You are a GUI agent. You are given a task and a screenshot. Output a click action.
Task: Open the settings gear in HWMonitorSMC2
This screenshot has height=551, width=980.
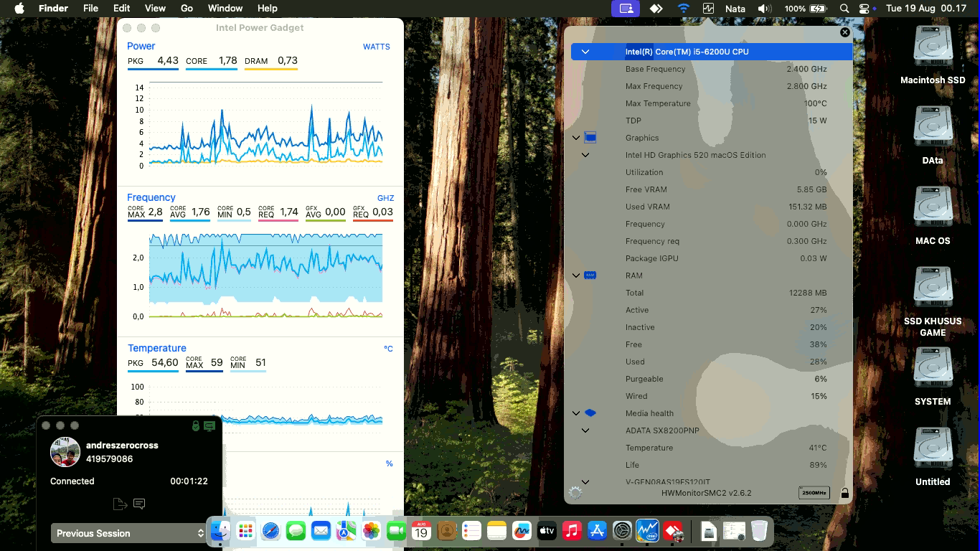[575, 493]
